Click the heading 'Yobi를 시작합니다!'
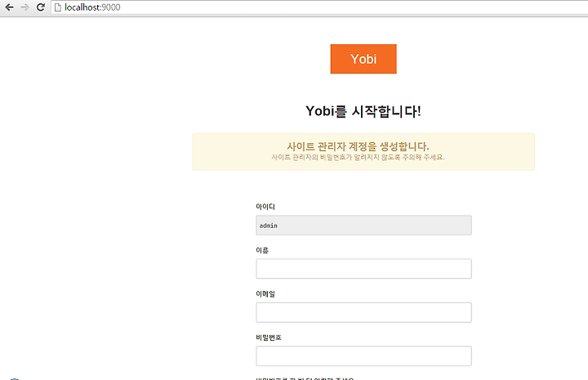This screenshot has width=588, height=380. [x=363, y=111]
